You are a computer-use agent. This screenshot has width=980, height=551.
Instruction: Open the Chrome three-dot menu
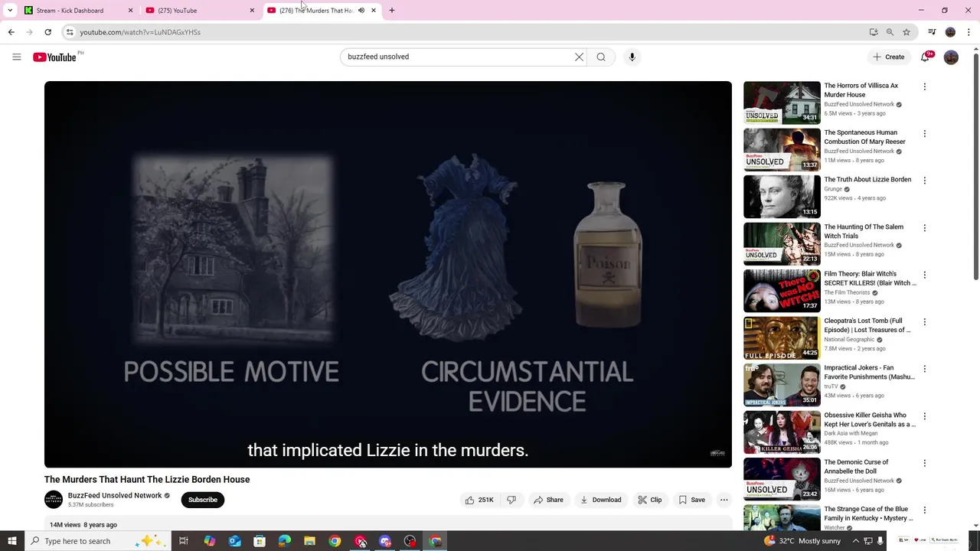click(x=969, y=32)
